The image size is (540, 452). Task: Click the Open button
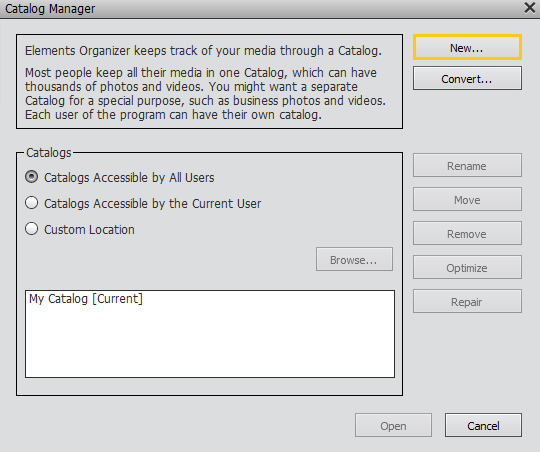(393, 425)
